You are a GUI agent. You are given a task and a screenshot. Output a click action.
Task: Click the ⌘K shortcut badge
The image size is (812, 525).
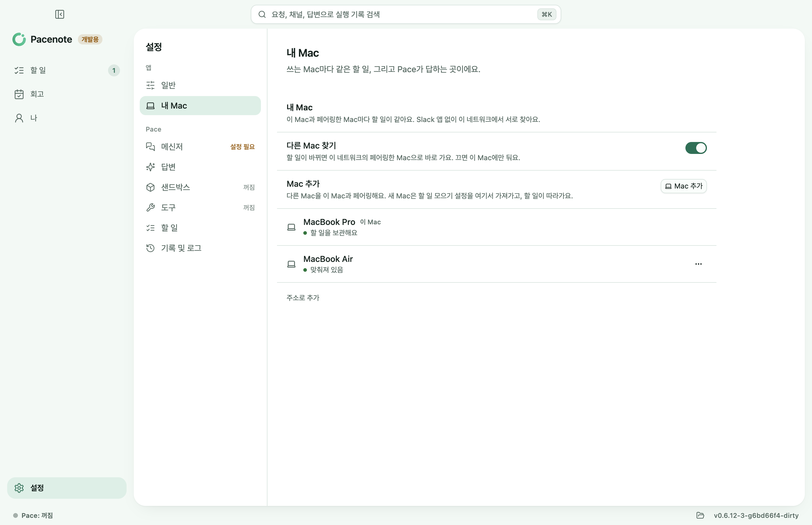tap(547, 14)
